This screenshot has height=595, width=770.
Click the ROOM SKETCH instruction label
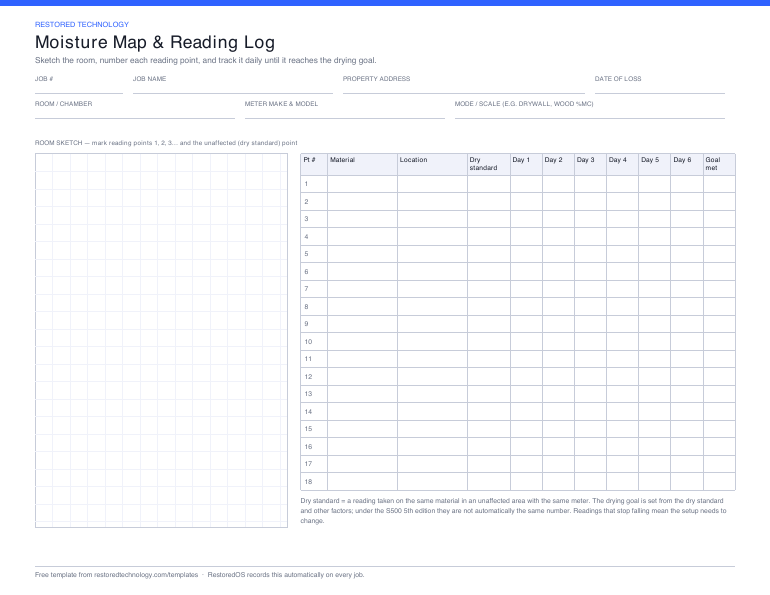coord(166,143)
